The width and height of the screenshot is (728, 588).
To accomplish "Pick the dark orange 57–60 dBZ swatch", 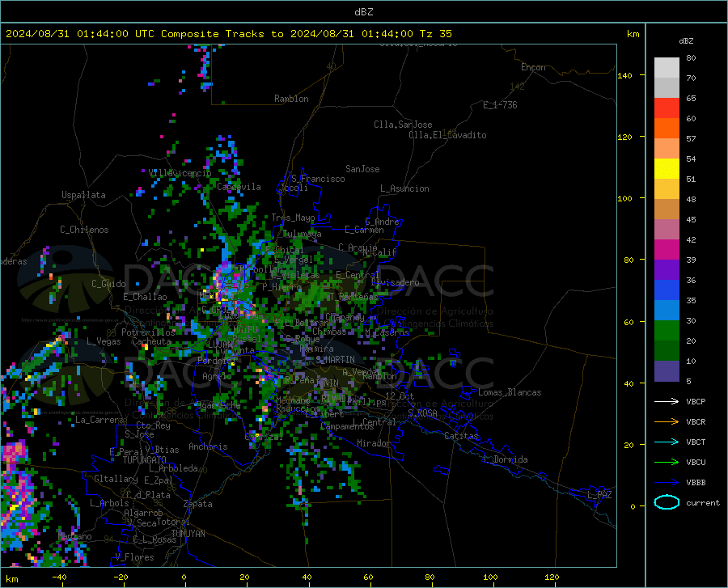I will click(x=667, y=129).
